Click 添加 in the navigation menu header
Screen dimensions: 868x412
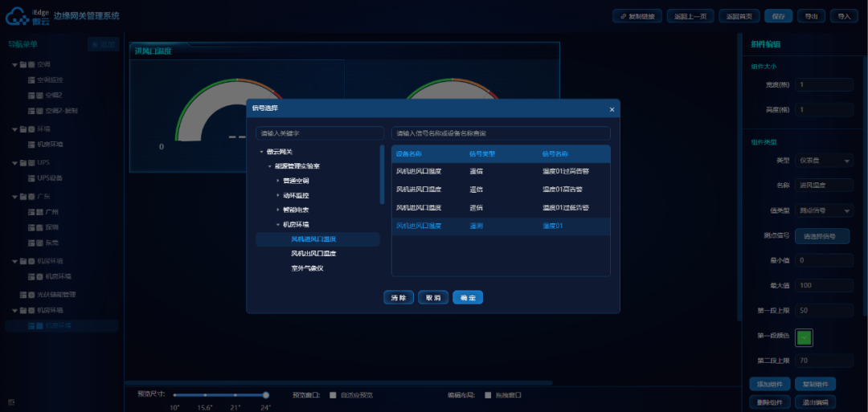(104, 44)
